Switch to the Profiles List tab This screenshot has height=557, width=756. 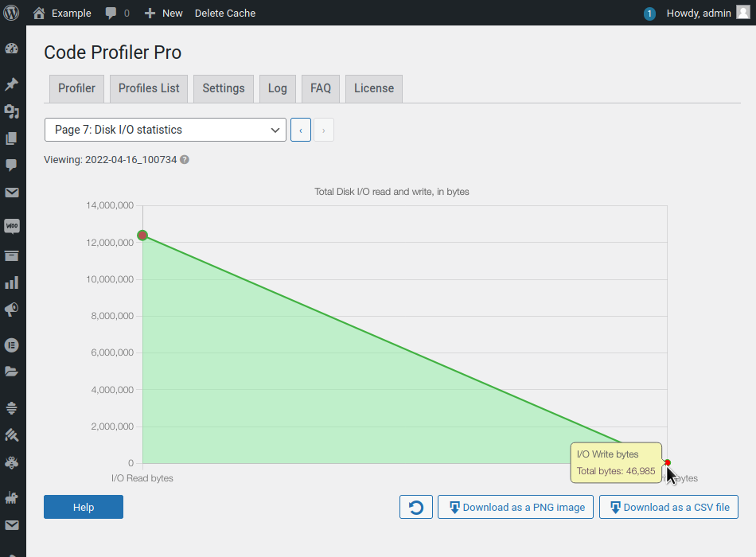coord(149,88)
